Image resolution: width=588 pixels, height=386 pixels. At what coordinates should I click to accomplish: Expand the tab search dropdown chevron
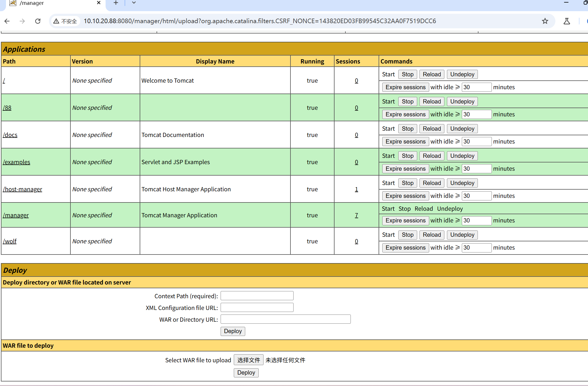click(x=134, y=3)
